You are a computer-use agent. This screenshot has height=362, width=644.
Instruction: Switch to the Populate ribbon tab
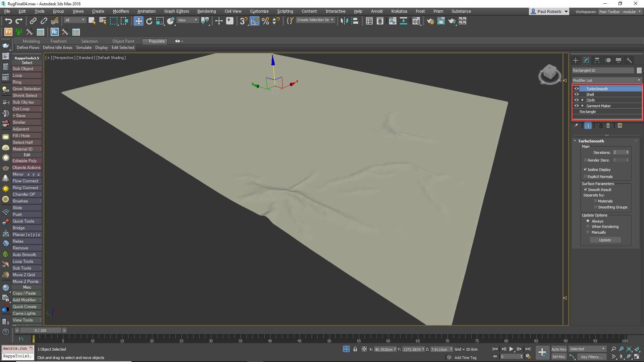tap(155, 41)
